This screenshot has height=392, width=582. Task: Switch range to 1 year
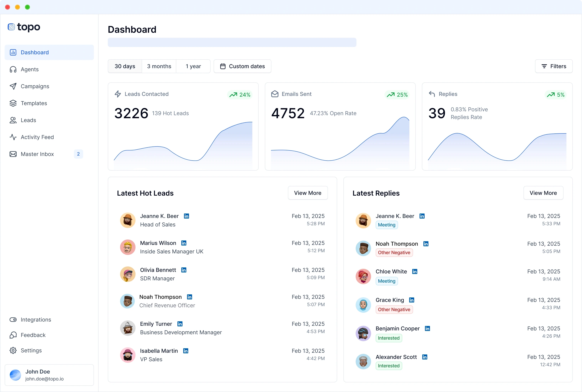193,66
